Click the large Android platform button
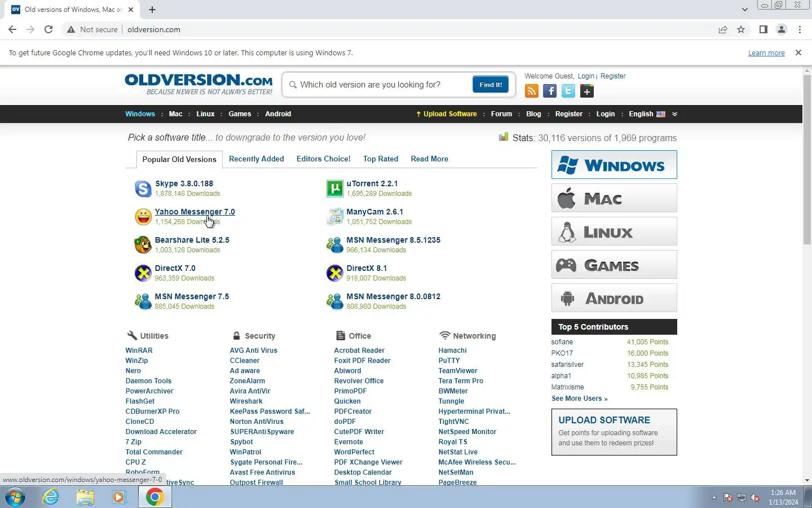This screenshot has width=812, height=508. (614, 298)
